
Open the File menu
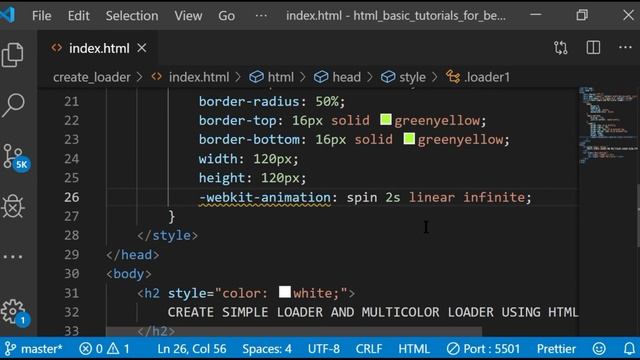coord(42,16)
